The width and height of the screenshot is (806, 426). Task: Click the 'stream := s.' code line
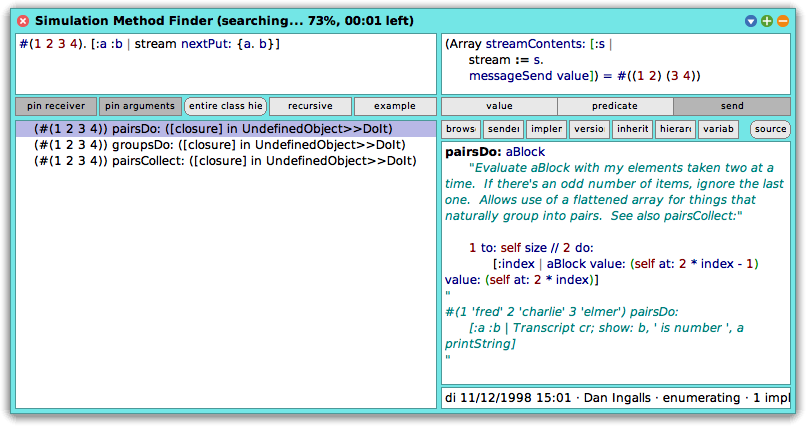pos(506,60)
